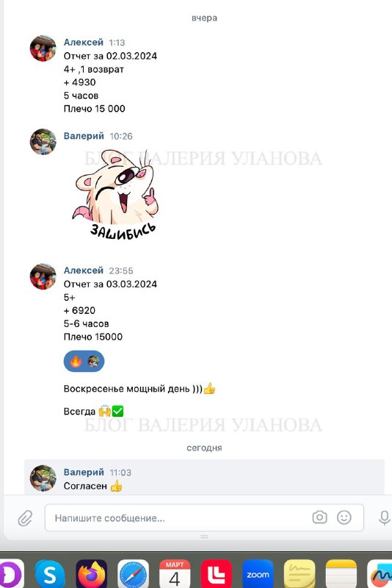This screenshot has width=392, height=588.
Task: Open Safari compass icon in dock
Action: pos(134,574)
